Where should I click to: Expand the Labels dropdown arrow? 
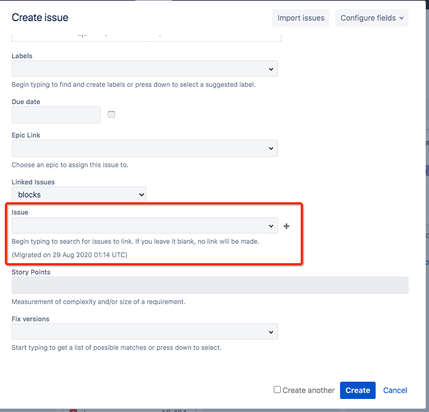click(x=271, y=69)
